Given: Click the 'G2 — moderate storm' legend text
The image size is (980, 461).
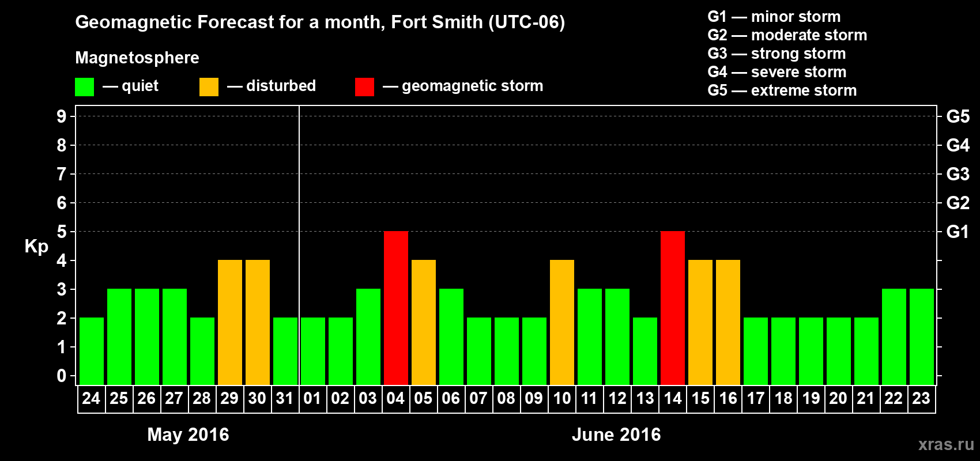Looking at the screenshot, I should (787, 35).
